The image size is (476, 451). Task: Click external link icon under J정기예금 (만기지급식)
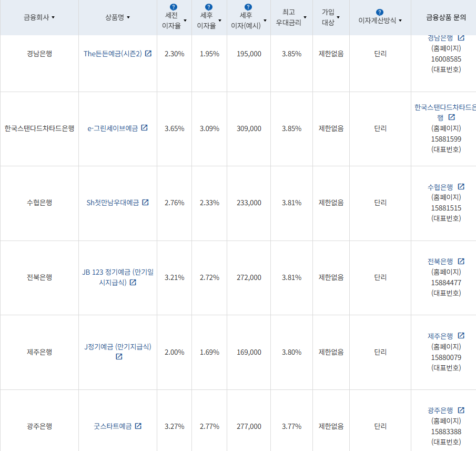click(x=119, y=357)
